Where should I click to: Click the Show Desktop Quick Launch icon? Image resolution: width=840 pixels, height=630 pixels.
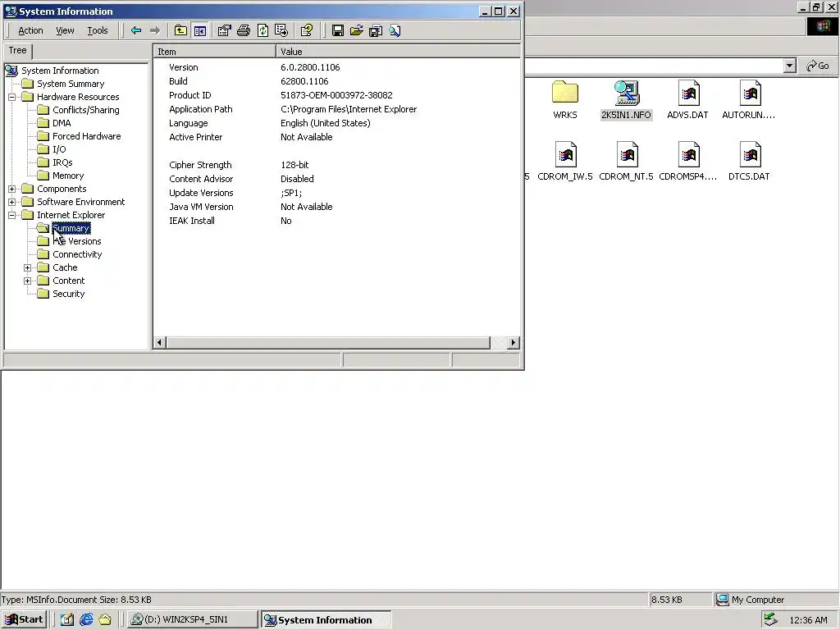[x=67, y=620]
